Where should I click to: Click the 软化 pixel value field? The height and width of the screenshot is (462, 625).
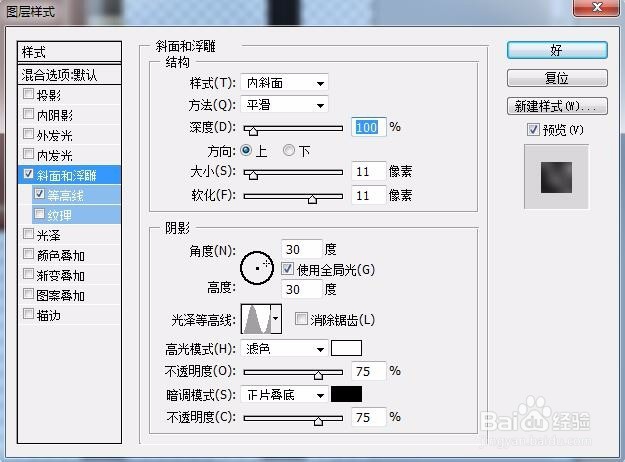point(369,195)
